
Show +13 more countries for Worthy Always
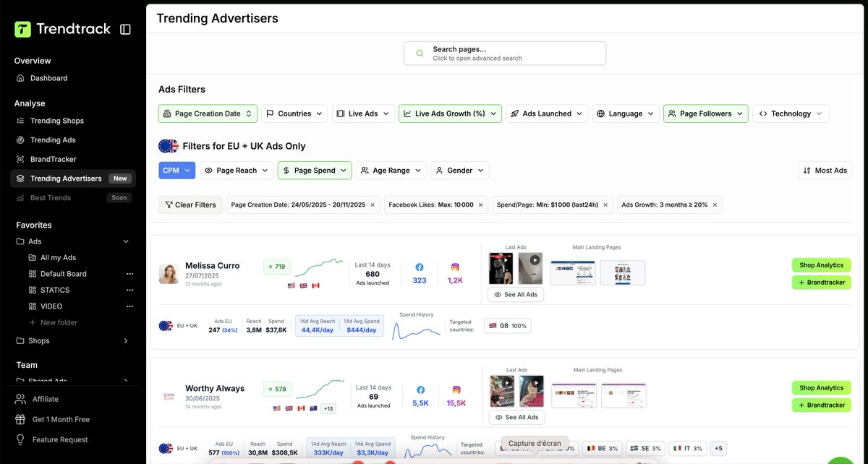[x=328, y=408]
